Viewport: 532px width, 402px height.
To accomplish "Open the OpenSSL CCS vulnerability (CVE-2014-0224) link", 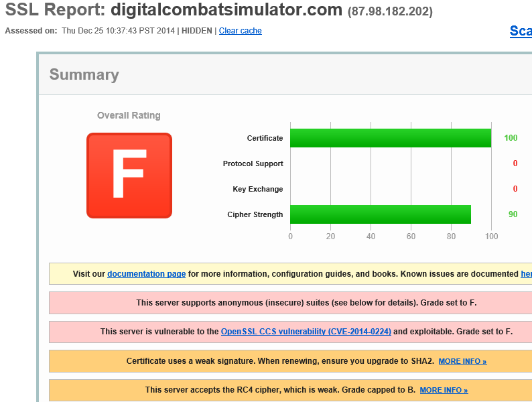I will click(x=306, y=332).
